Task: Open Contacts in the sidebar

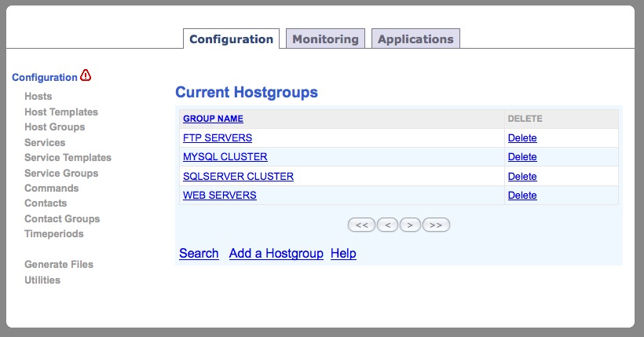Action: pyautogui.click(x=46, y=203)
